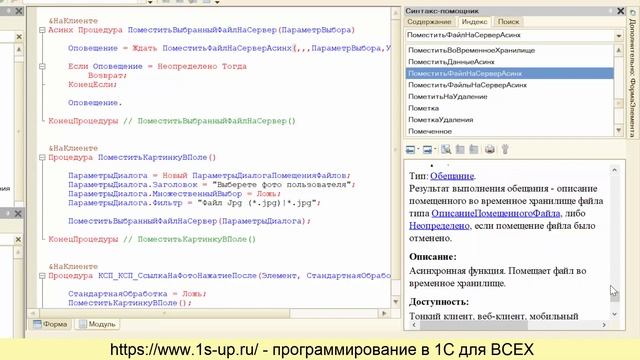Click the find-in-contents magnifier icon in Syntax helper

446,149
